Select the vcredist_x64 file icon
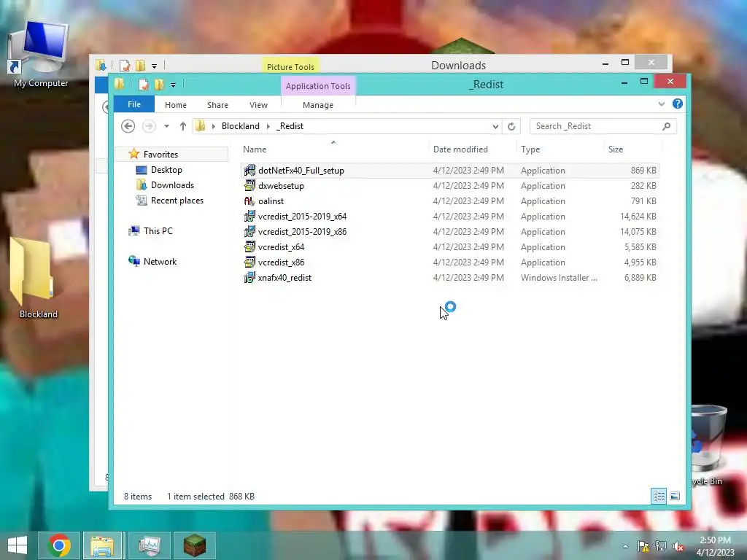 pyautogui.click(x=249, y=246)
